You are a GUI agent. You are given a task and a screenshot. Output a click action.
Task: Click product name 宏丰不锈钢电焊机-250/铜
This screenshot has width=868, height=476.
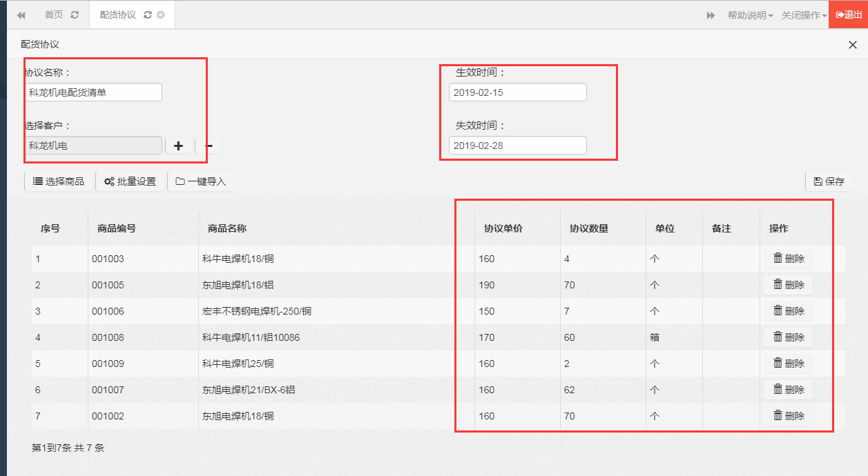257,311
